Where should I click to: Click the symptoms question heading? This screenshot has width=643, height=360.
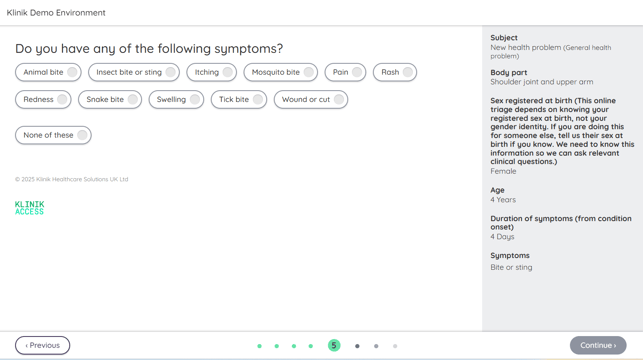pyautogui.click(x=149, y=49)
